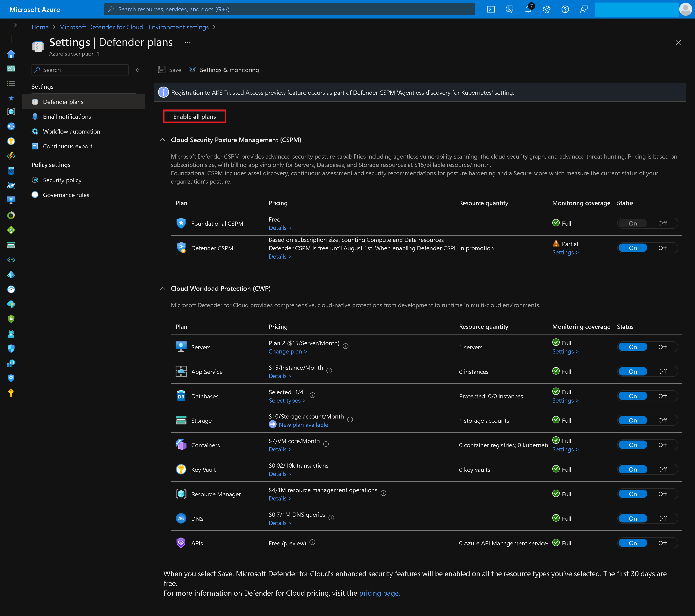695x616 pixels.
Task: Open the notifications bell showing 7 alerts
Action: [528, 9]
